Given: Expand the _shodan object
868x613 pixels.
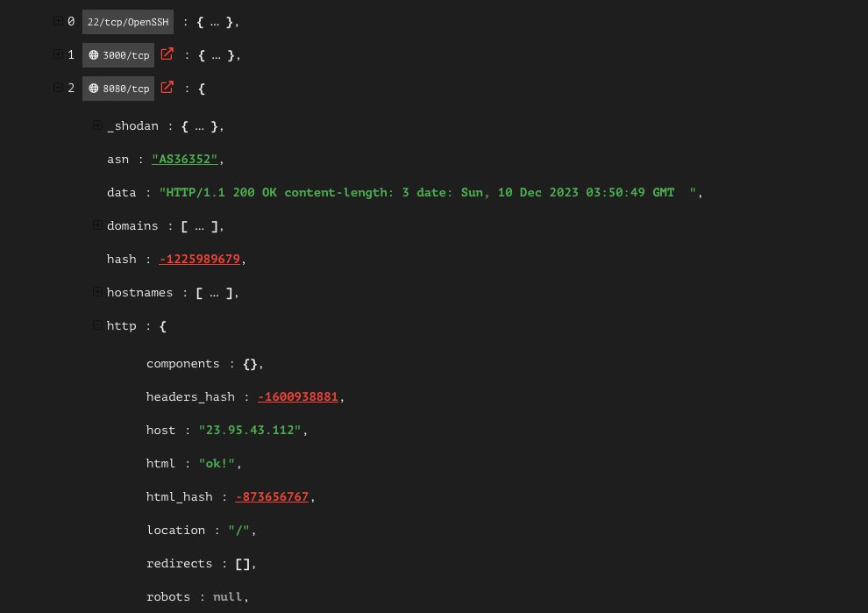Looking at the screenshot, I should [97, 125].
